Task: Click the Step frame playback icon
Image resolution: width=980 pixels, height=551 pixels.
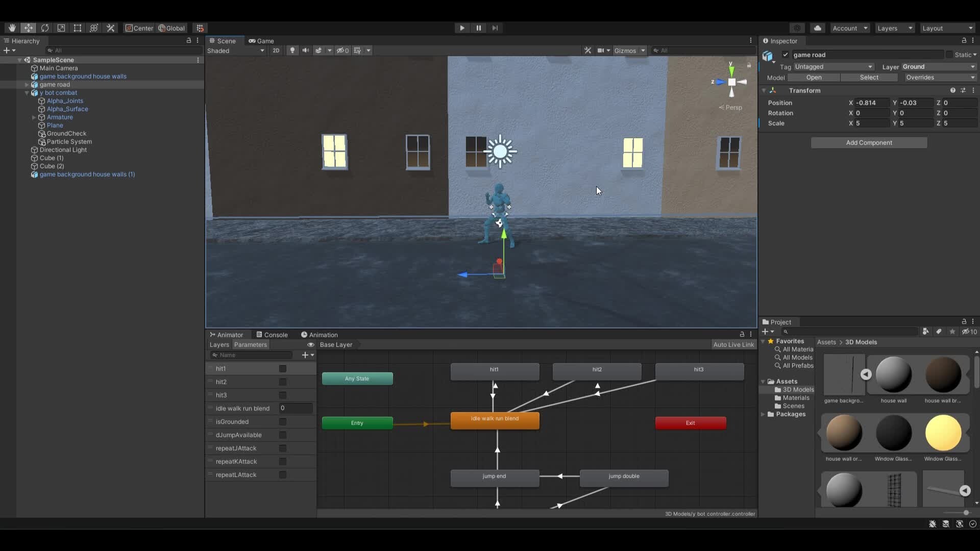Action: pyautogui.click(x=495, y=28)
